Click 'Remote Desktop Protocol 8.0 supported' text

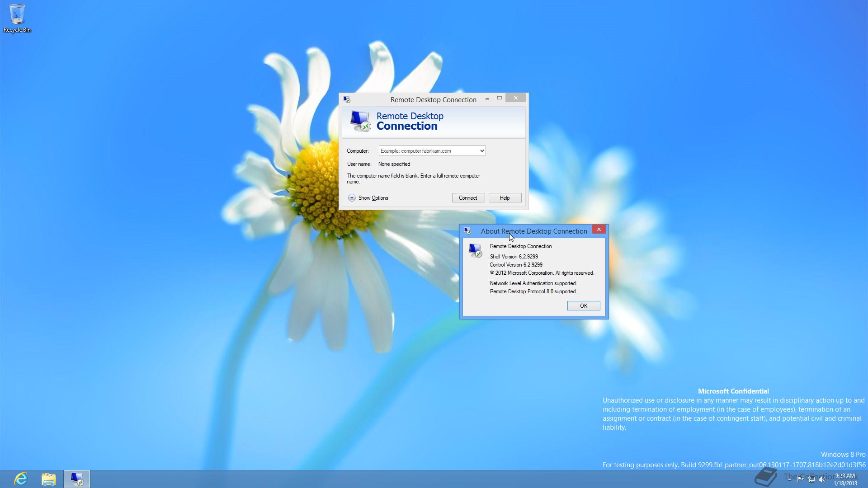(x=533, y=291)
